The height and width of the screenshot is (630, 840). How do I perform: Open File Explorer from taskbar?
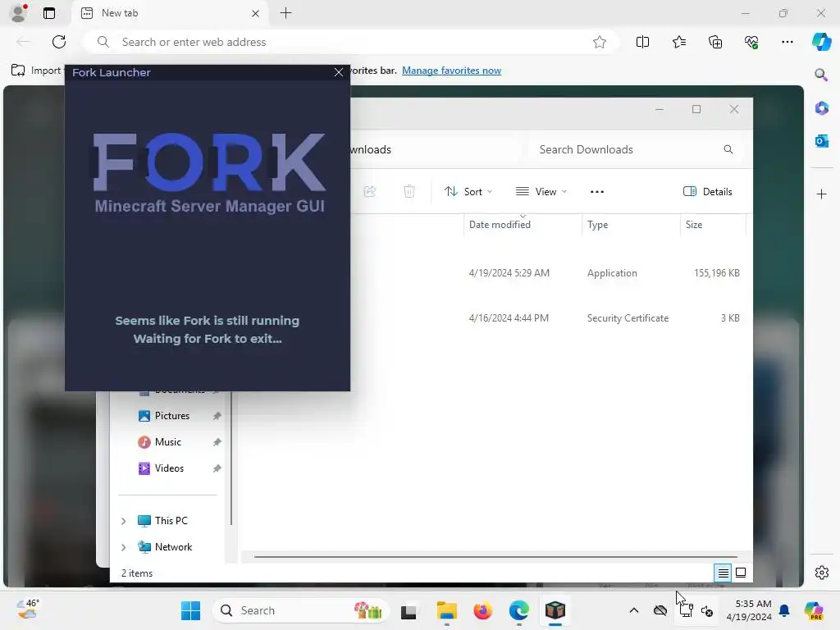446,610
